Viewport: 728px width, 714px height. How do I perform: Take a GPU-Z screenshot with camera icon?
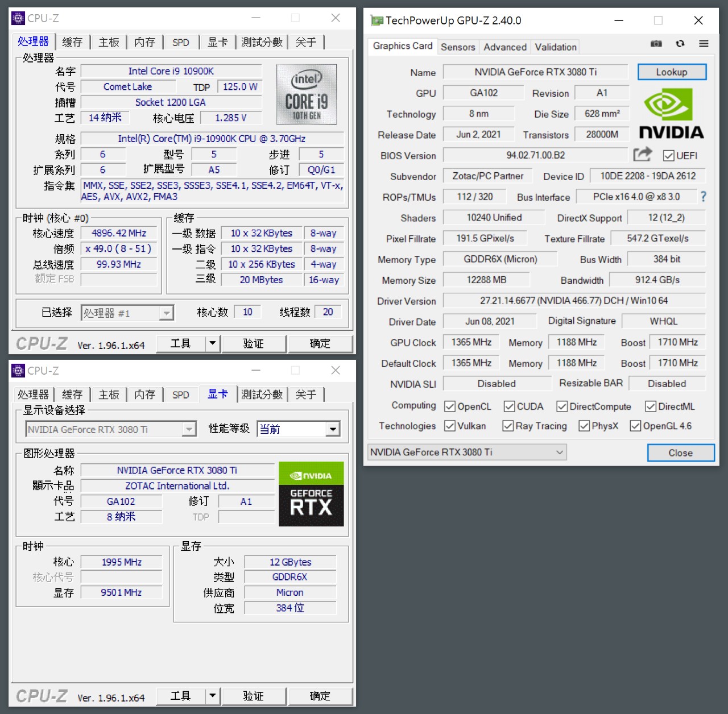pos(656,44)
